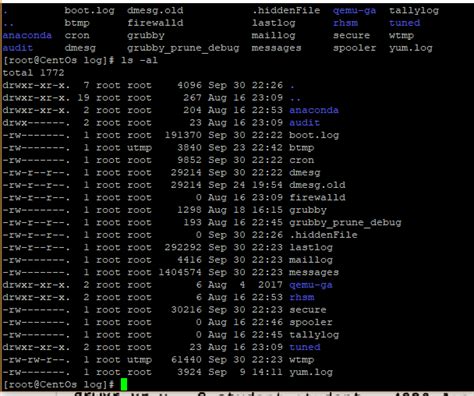
Task: Click timestamp '14:11' of yum.log
Action: pos(267,372)
